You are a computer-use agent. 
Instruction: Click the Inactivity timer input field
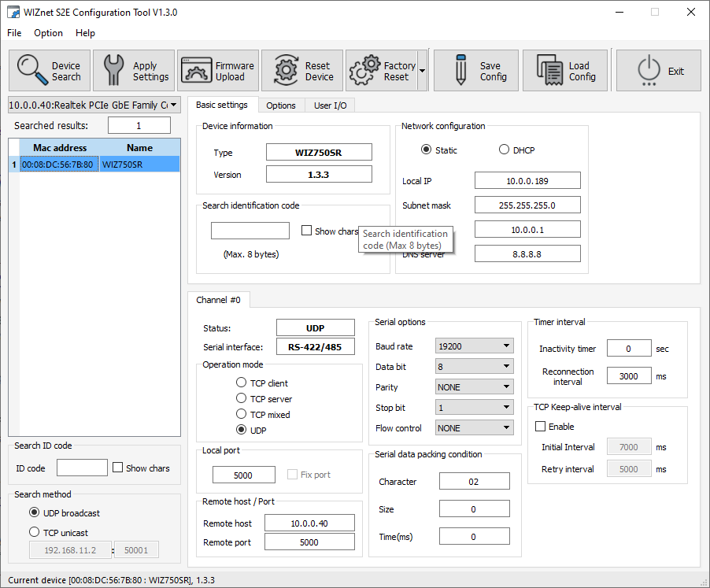tap(629, 349)
